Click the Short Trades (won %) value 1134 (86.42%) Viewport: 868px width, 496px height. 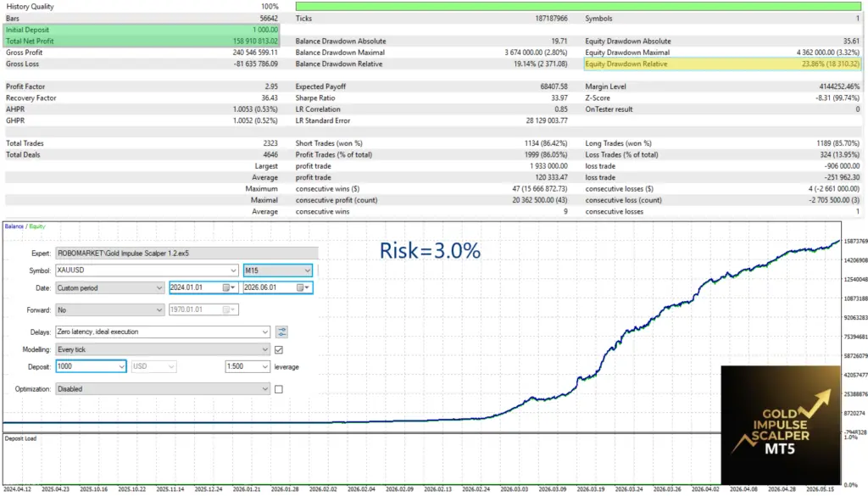pyautogui.click(x=547, y=143)
